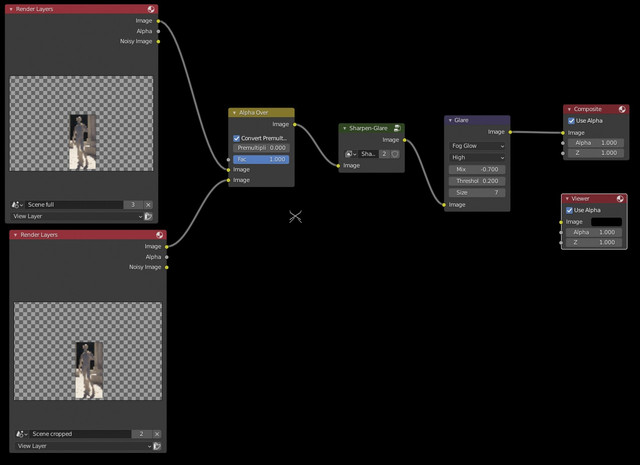This screenshot has height=465, width=640.
Task: Click Image output socket of Scene full Render Layers
Action: pos(158,21)
